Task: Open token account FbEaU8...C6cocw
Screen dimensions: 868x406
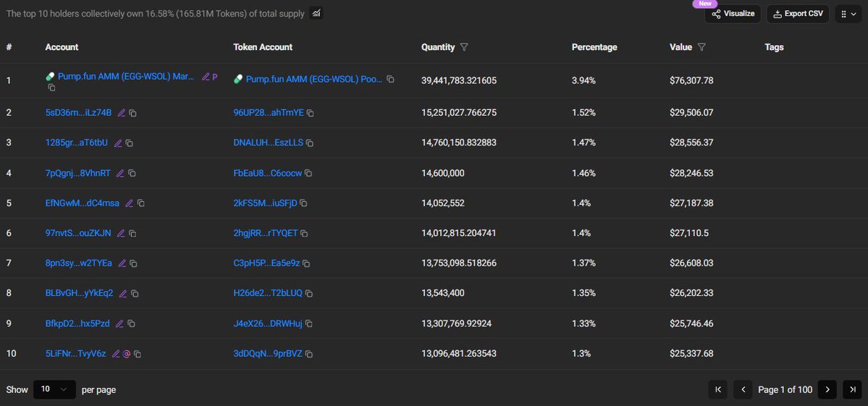Action: pos(268,173)
